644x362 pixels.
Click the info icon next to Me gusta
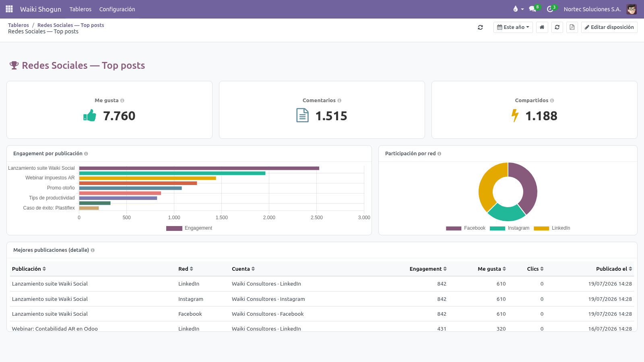pos(122,101)
